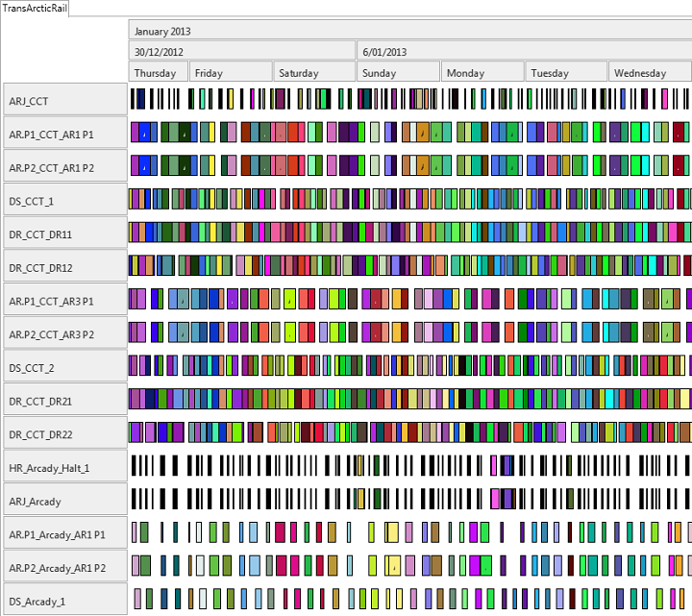This screenshot has width=692, height=616.
Task: Select the TransArcticRail tab
Action: click(35, 8)
